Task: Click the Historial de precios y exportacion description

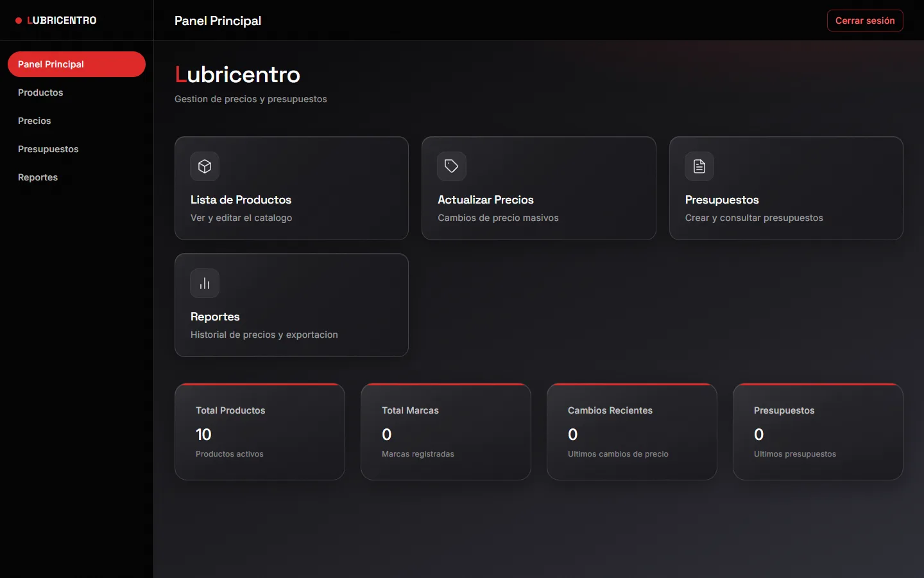Action: pos(264,335)
